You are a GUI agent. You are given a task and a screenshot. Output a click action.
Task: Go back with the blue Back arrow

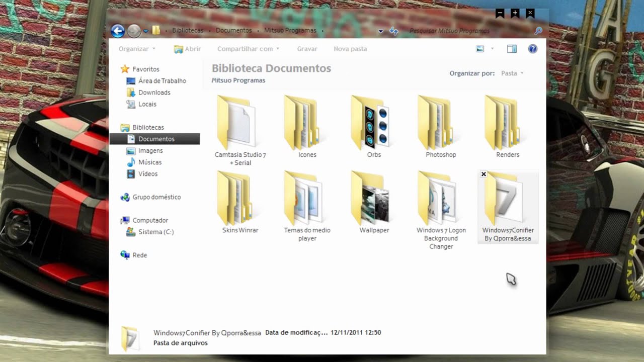tap(117, 31)
